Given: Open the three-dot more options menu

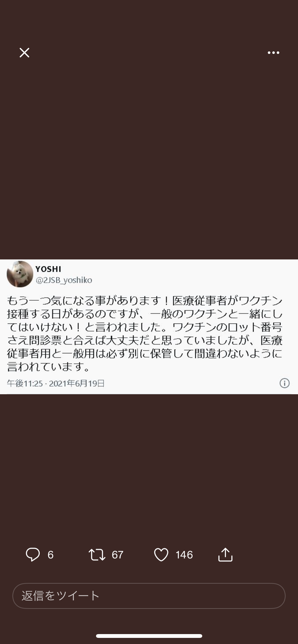Looking at the screenshot, I should pyautogui.click(x=273, y=53).
